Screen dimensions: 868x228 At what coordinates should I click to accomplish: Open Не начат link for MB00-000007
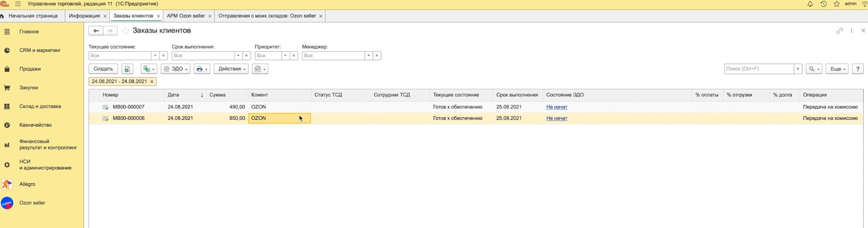[x=557, y=107]
